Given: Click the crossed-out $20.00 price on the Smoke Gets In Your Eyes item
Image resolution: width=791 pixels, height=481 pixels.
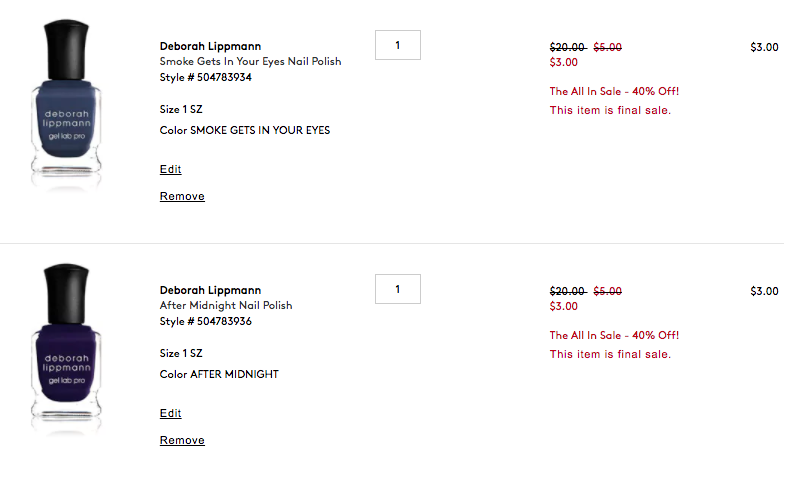Looking at the screenshot, I should [x=568, y=47].
